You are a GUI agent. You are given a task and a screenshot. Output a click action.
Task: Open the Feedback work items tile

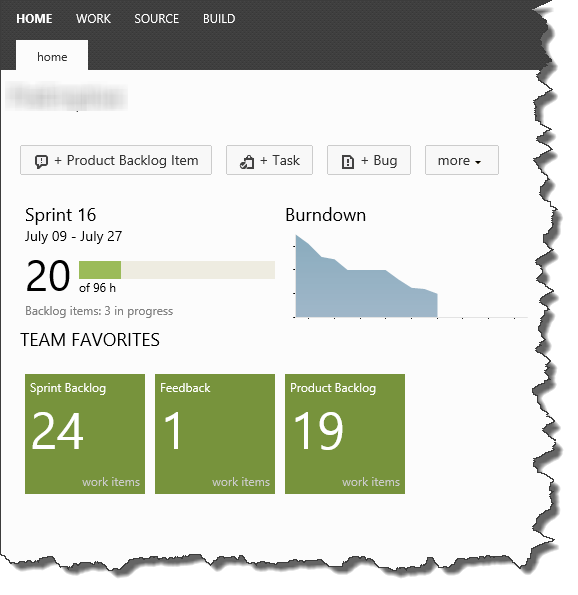[x=215, y=434]
